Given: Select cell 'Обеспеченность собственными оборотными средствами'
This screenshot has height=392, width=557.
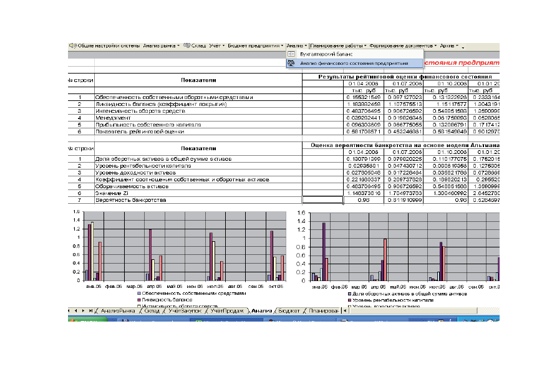Looking at the screenshot, I should coord(198,97).
